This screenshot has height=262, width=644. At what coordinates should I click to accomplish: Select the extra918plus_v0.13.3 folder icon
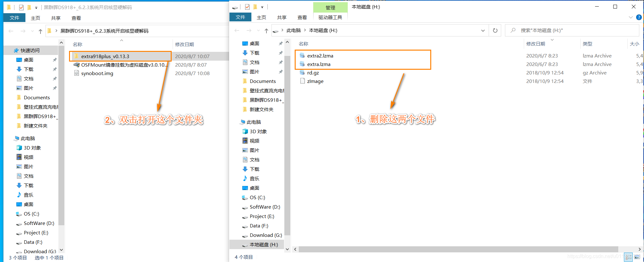click(76, 56)
